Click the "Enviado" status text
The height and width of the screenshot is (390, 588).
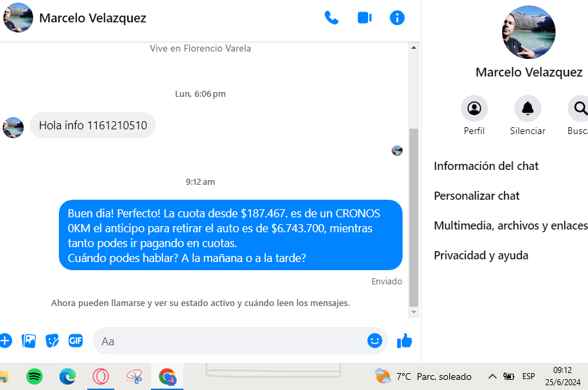pos(386,281)
